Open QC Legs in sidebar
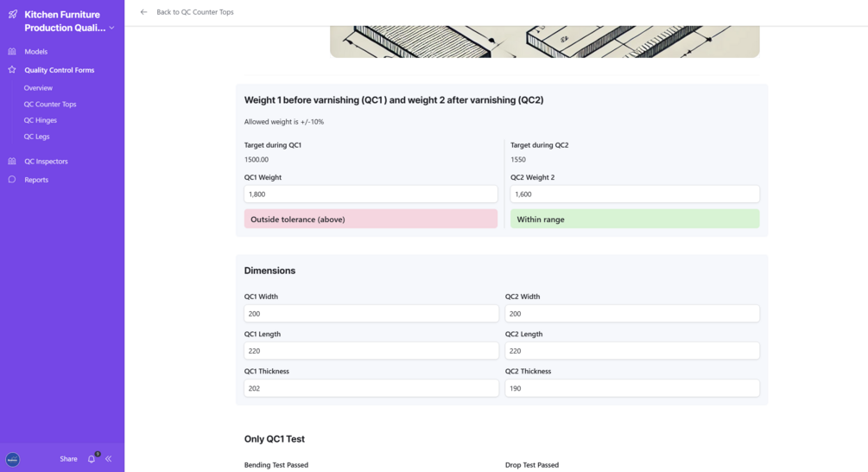Screen dimensions: 868x472 [37, 137]
